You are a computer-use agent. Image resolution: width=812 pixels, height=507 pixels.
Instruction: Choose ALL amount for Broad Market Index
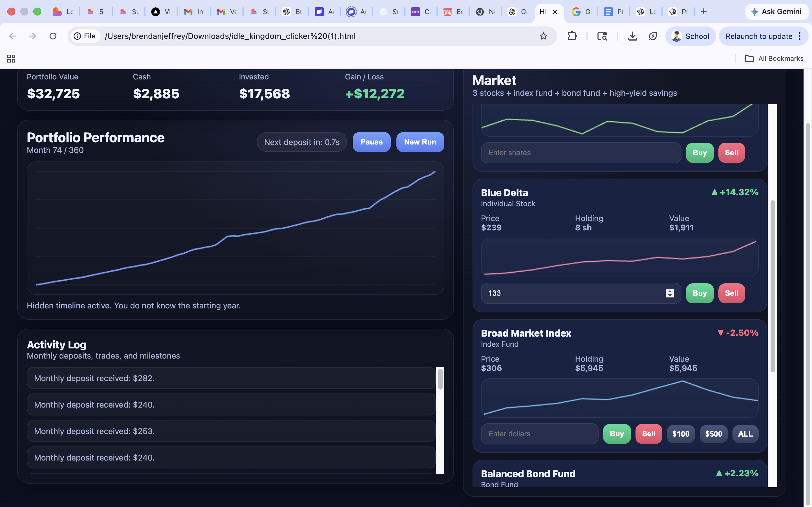point(745,433)
